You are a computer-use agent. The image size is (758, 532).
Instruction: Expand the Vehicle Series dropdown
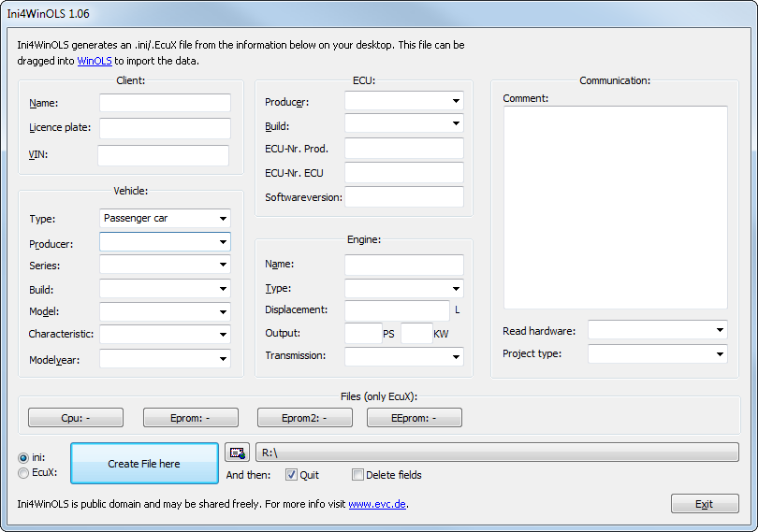tap(165, 265)
